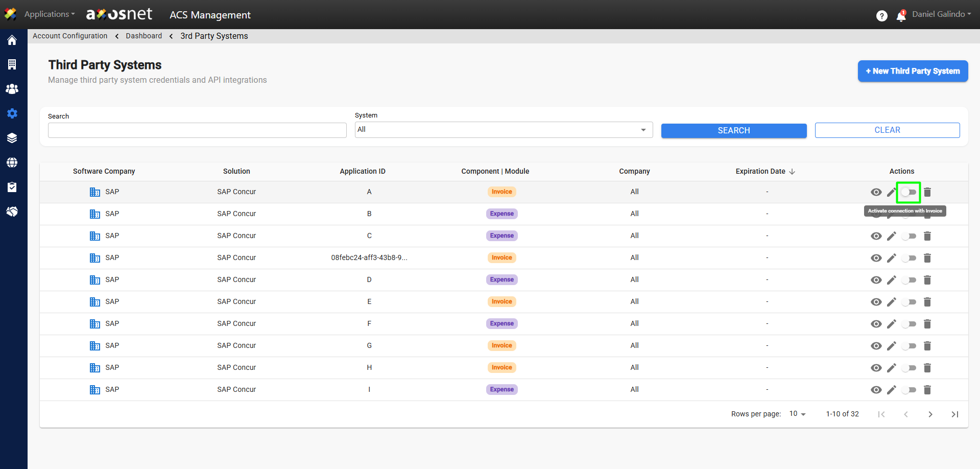Delete the row with Application ID E
The height and width of the screenshot is (469, 980).
[927, 302]
